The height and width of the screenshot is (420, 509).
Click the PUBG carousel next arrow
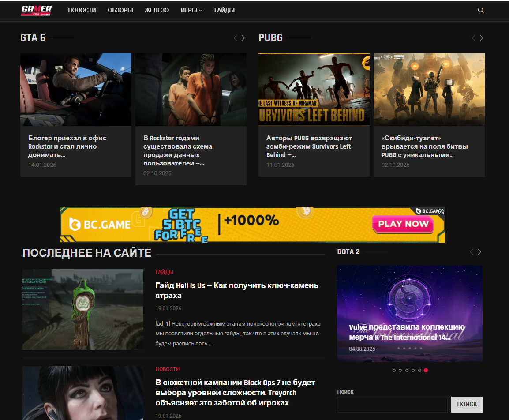pos(481,38)
